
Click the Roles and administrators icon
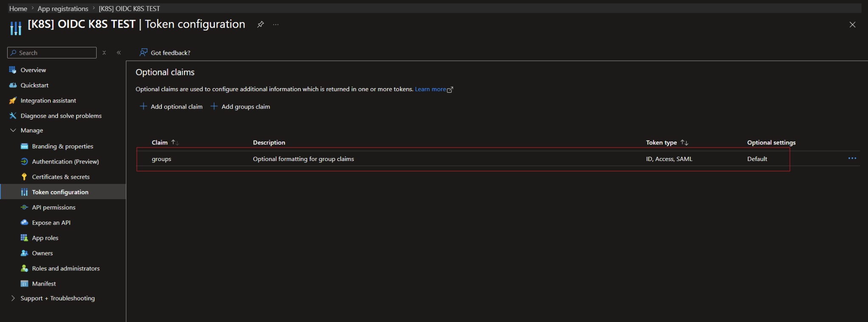pyautogui.click(x=24, y=268)
